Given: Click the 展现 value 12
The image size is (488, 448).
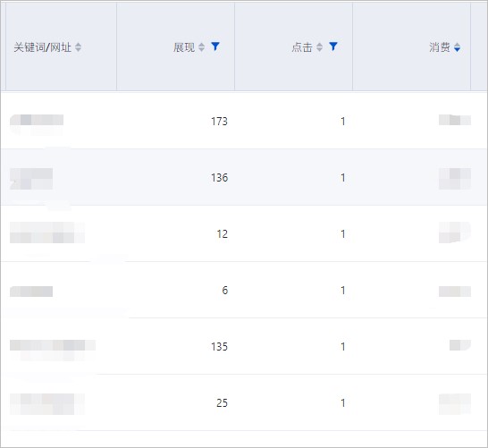Looking at the screenshot, I should [x=223, y=233].
